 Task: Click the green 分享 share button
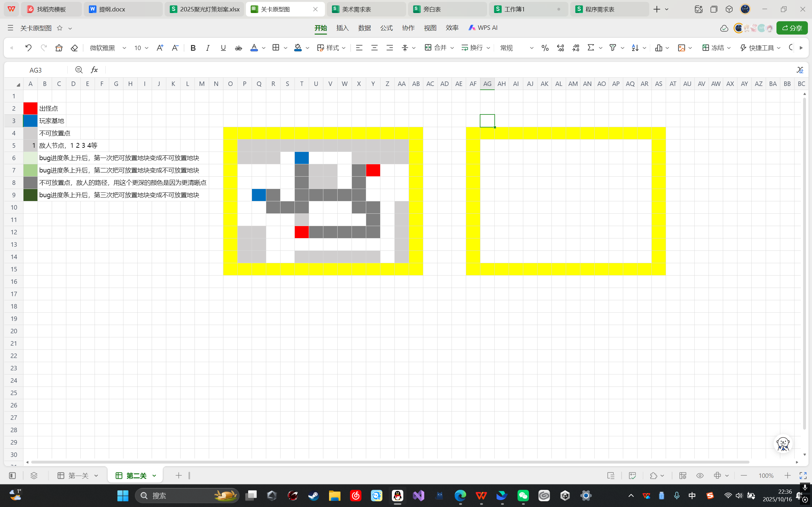(792, 28)
